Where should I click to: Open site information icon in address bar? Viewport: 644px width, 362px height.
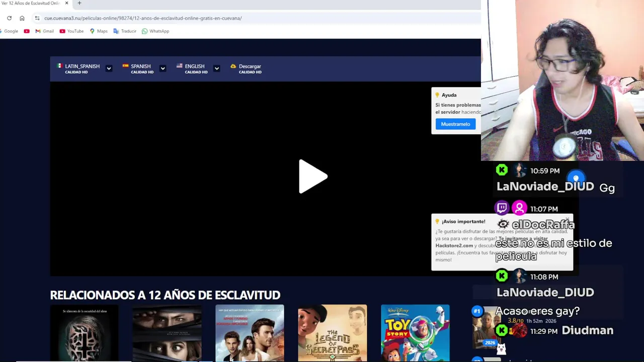point(37,18)
